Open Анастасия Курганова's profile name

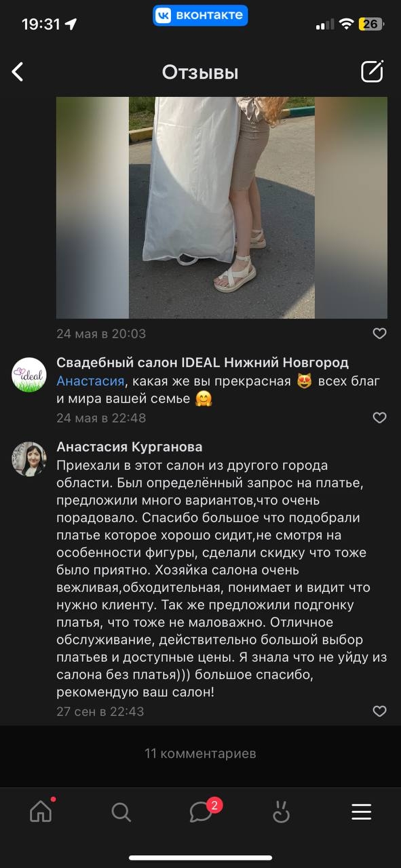(129, 447)
